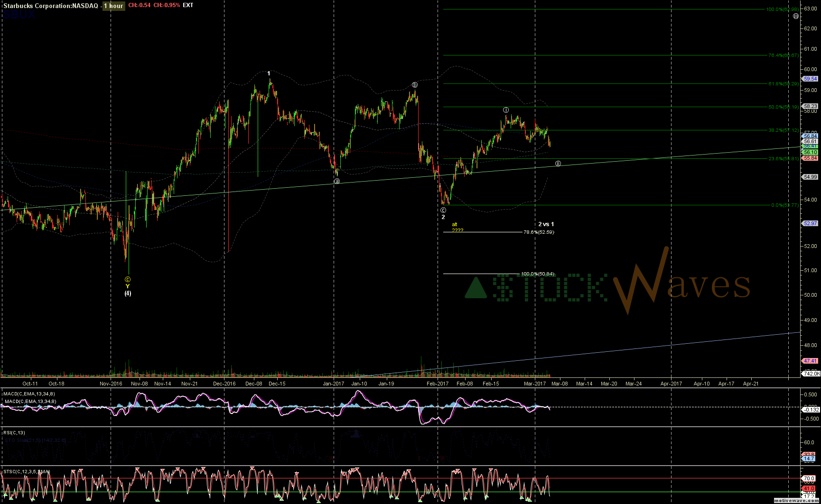821x504 pixels.
Task: Click the red 55.84 price tag
Action: coord(810,158)
